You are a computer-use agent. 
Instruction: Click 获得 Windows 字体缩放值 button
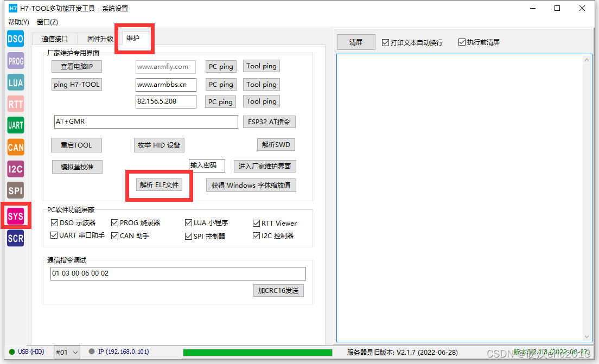point(251,185)
